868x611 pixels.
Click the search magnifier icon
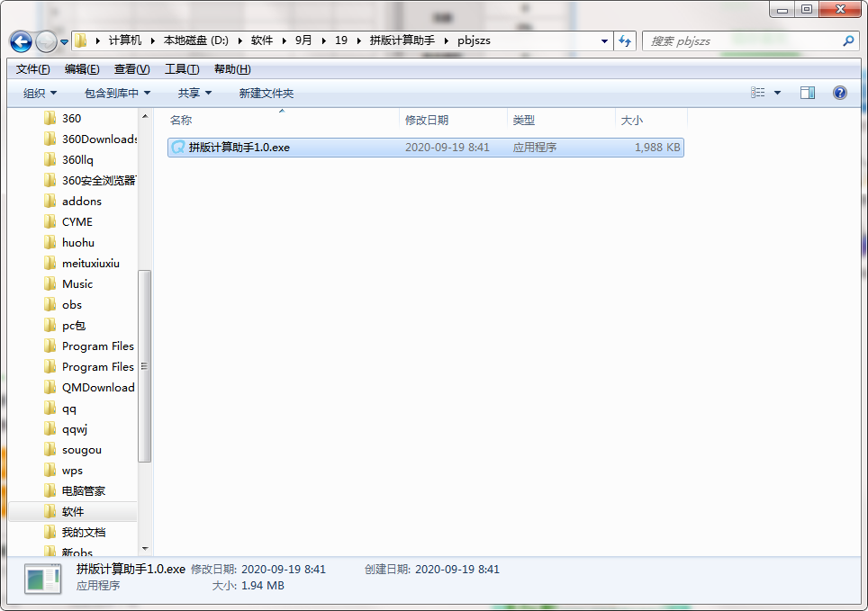click(x=848, y=41)
